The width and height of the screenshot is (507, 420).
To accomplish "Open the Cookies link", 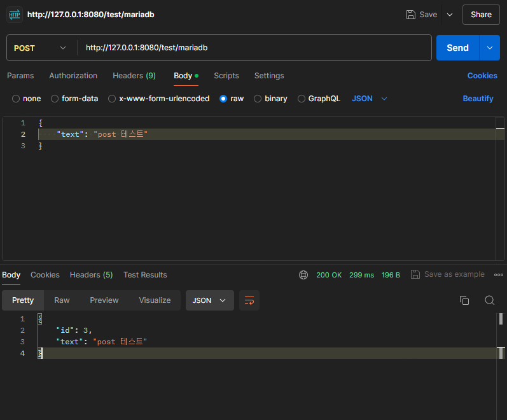I will (x=482, y=76).
